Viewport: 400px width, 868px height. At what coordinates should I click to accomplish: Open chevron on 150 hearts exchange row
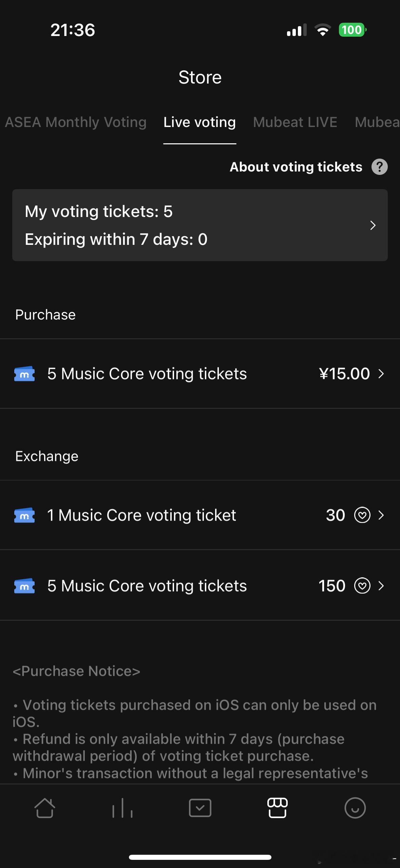(381, 586)
